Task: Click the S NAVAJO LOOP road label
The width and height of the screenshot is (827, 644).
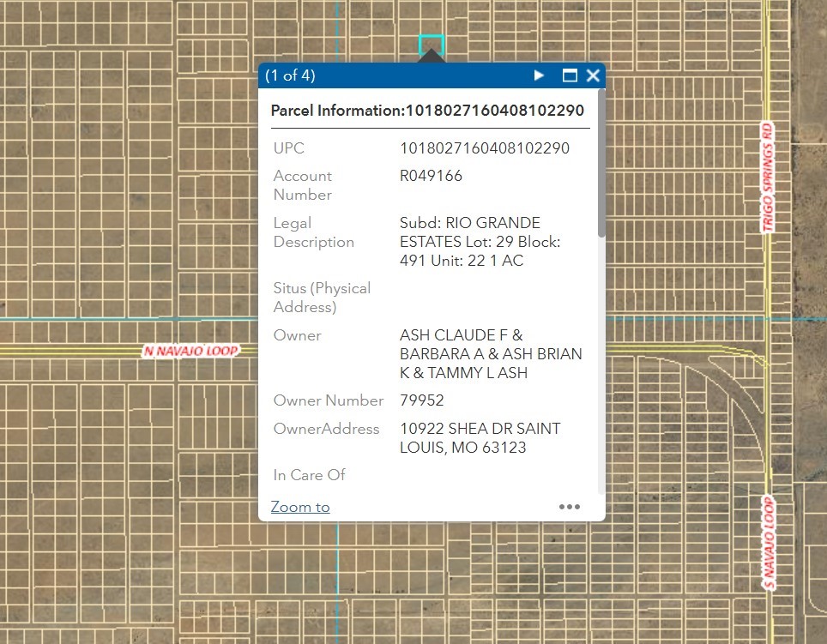Action: (769, 543)
